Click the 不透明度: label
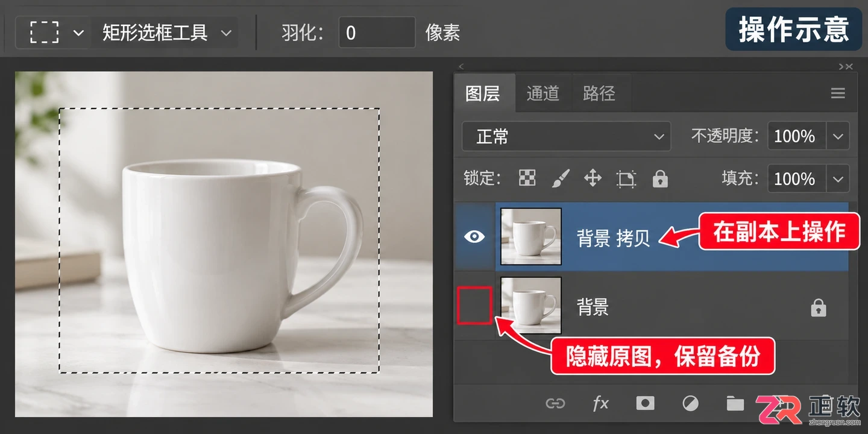 pyautogui.click(x=725, y=136)
